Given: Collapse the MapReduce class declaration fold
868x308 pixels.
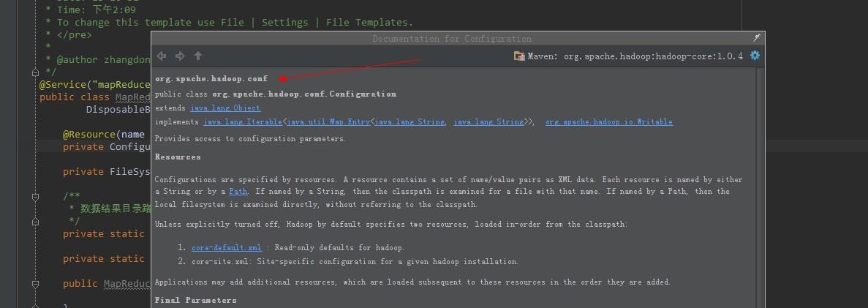Looking at the screenshot, I should [x=34, y=97].
